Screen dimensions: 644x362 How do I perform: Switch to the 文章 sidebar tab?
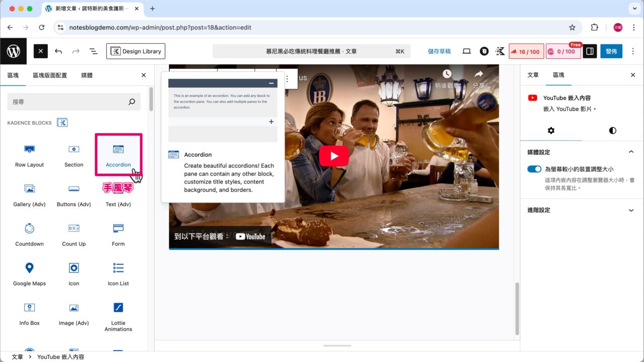(533, 75)
